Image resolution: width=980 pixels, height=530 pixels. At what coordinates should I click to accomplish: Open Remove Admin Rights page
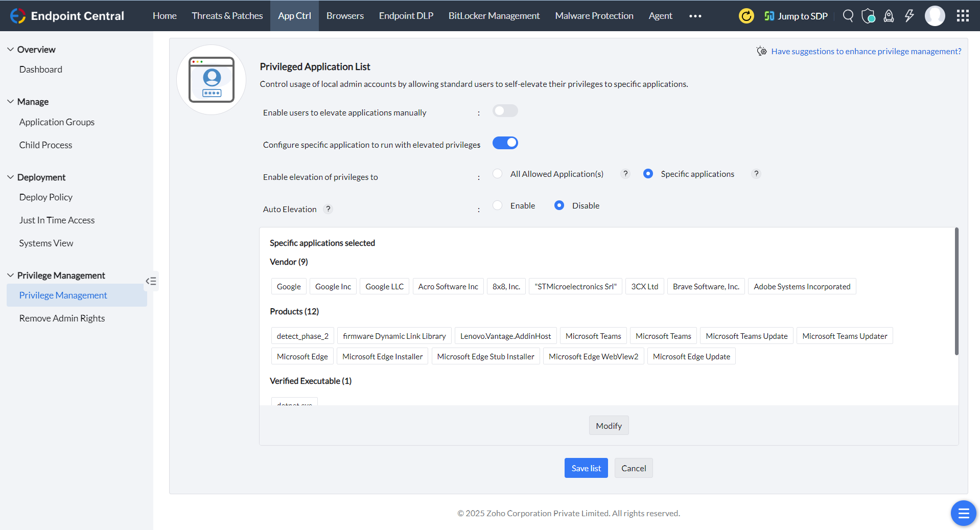click(x=62, y=318)
